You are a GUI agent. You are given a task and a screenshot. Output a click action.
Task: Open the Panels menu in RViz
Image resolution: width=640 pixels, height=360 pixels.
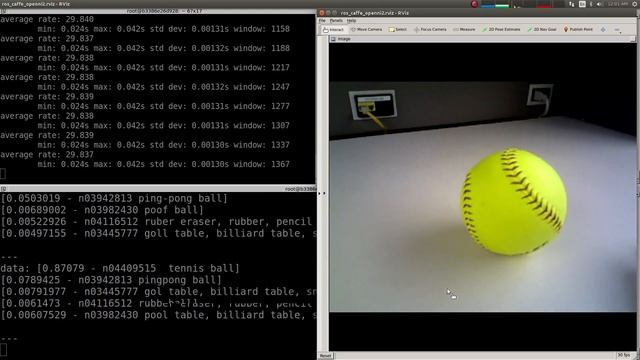click(336, 20)
